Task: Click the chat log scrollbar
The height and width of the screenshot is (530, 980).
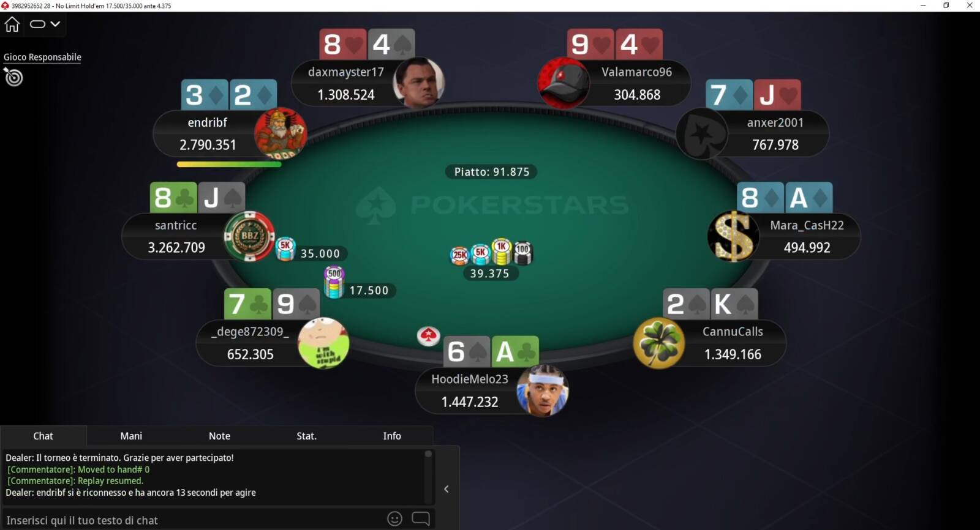Action: [x=428, y=476]
